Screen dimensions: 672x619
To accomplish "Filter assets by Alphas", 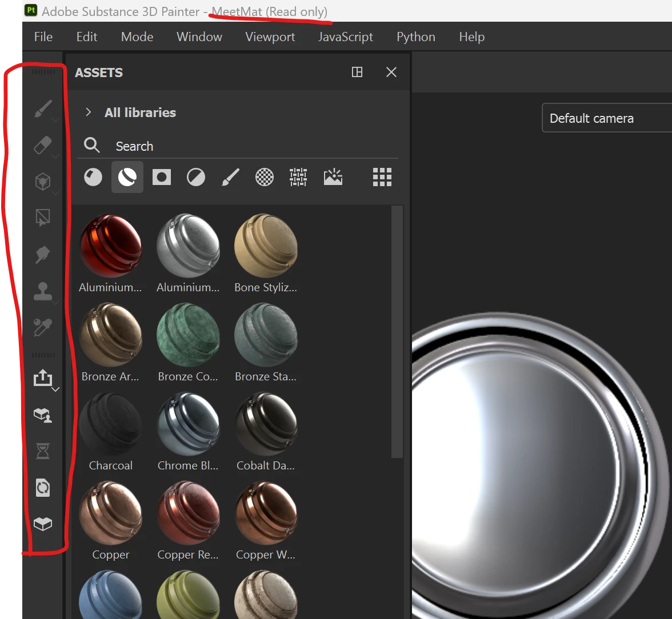I will (265, 177).
